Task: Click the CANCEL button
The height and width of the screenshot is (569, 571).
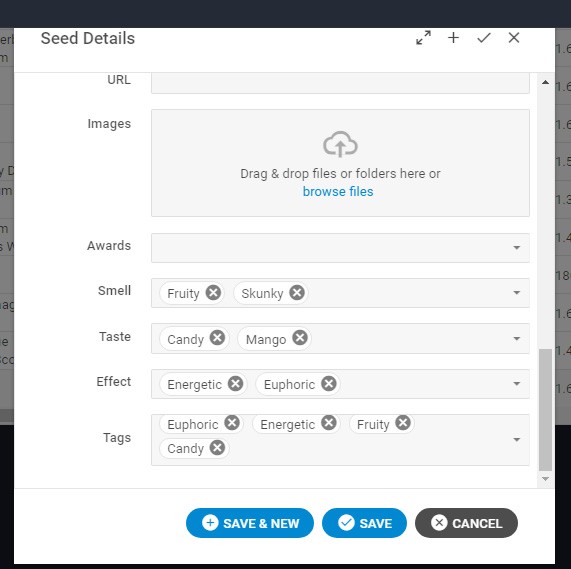Action: (466, 523)
